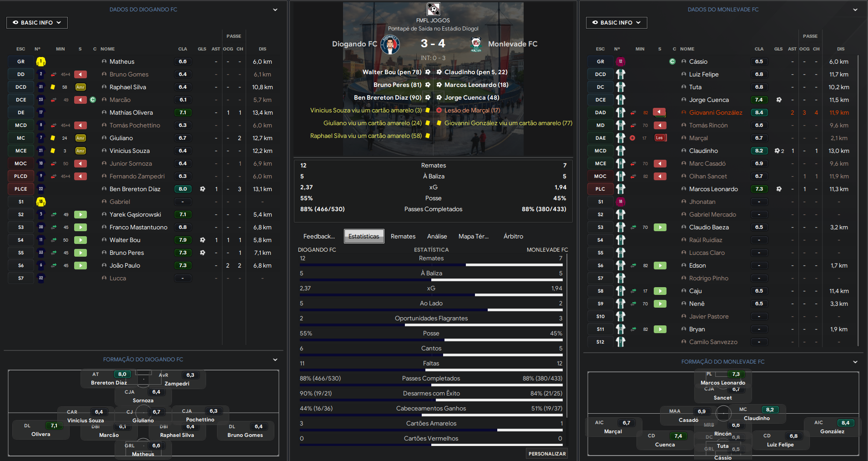
Task: Click the Diogando FC club badge
Action: pos(390,44)
